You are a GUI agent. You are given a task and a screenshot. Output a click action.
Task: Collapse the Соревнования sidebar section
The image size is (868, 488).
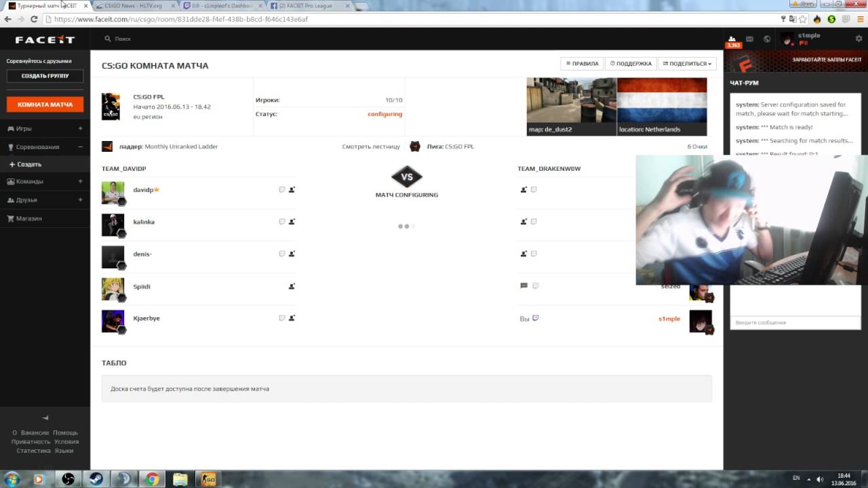pos(80,147)
